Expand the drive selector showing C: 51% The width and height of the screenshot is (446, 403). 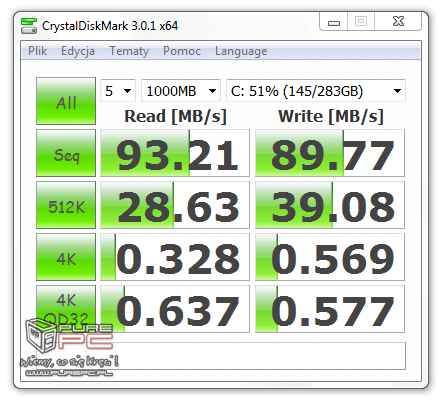(316, 91)
